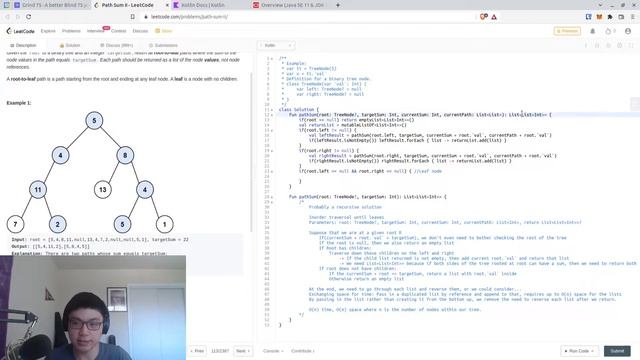
Task: Open the Console dropdown
Action: [273, 351]
